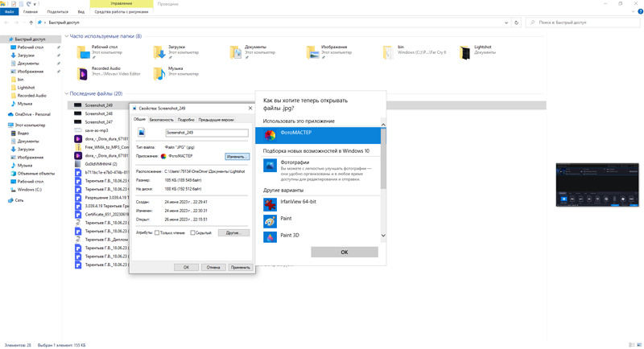Select ФотоМАСТЕР in the open-with list
The image size is (644, 349).
(318, 135)
